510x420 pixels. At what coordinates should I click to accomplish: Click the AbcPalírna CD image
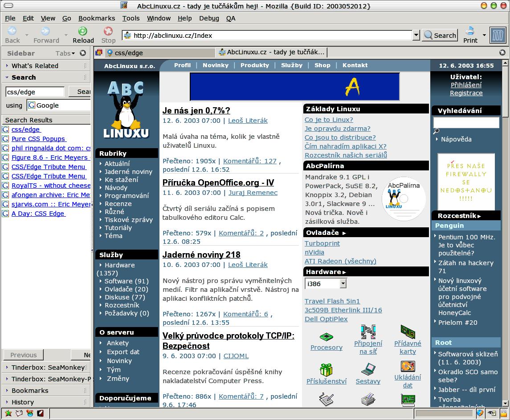click(x=404, y=199)
